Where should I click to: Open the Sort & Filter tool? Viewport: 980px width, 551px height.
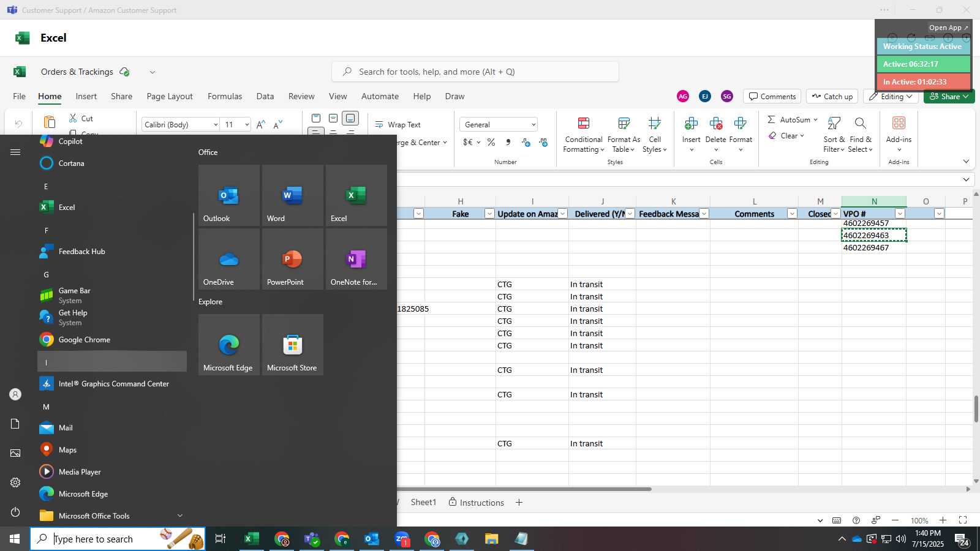834,135
